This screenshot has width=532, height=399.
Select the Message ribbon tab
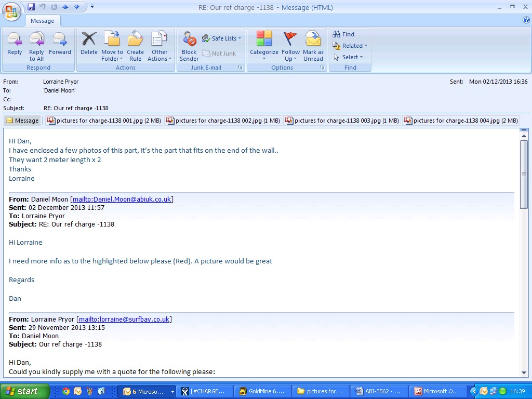point(43,21)
